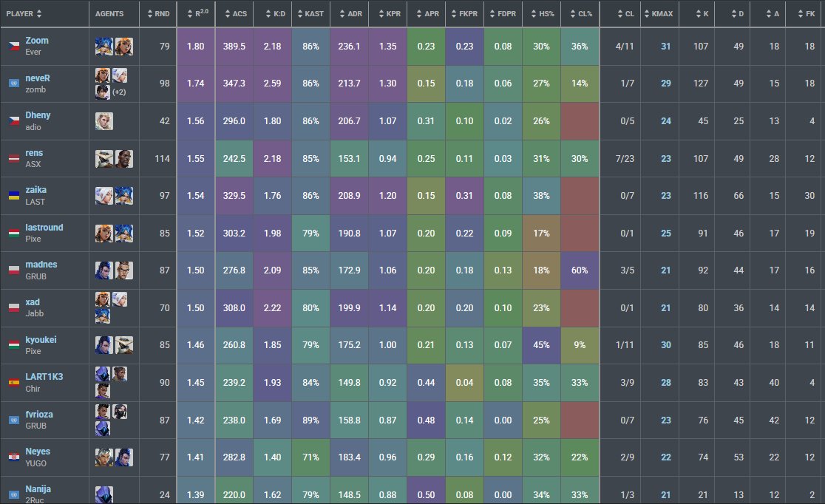
Task: Click madnes's Chamber agent icon
Action: coord(124,270)
